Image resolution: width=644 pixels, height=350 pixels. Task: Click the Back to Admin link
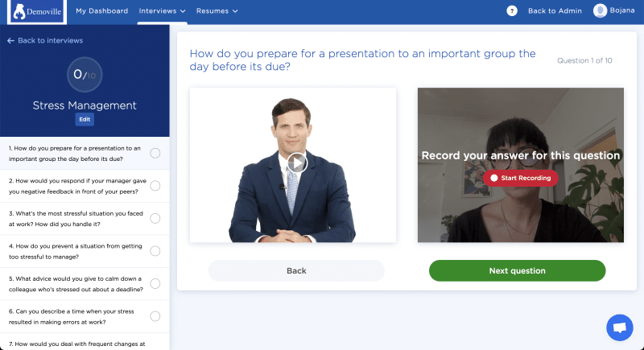click(x=555, y=11)
